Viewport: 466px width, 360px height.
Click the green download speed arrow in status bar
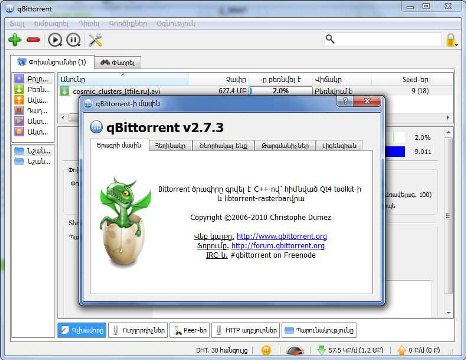(x=321, y=350)
